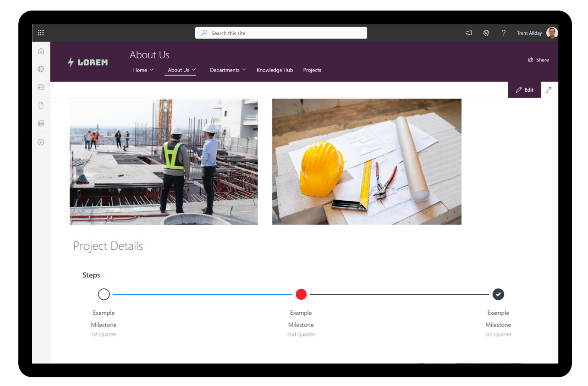Click the Edit button
Image resolution: width=588 pixels, height=386 pixels.
(524, 89)
